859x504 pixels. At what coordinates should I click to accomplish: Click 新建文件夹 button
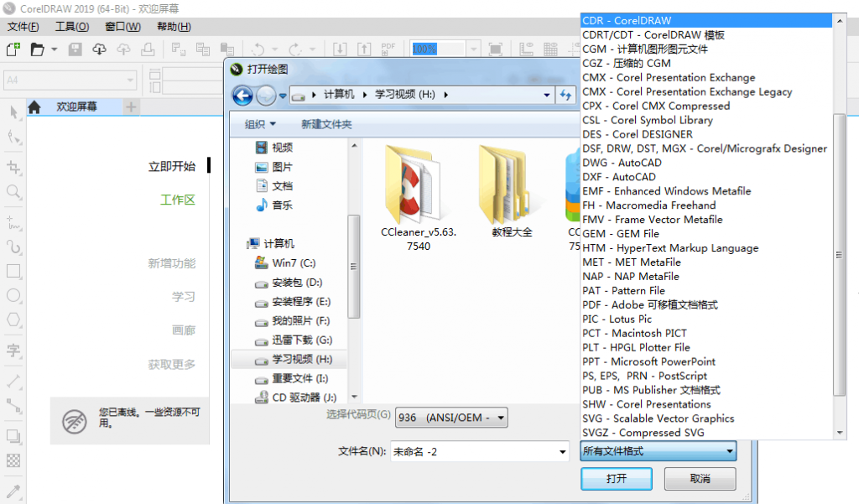pyautogui.click(x=326, y=124)
